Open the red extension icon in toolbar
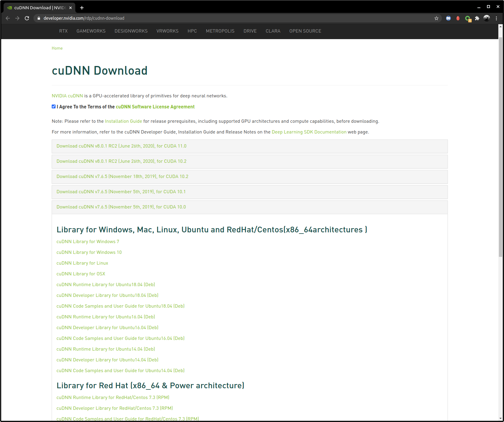Viewport: 504px width, 422px height. click(x=458, y=18)
